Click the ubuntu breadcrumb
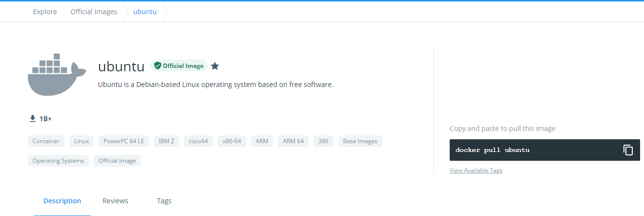 tap(145, 12)
